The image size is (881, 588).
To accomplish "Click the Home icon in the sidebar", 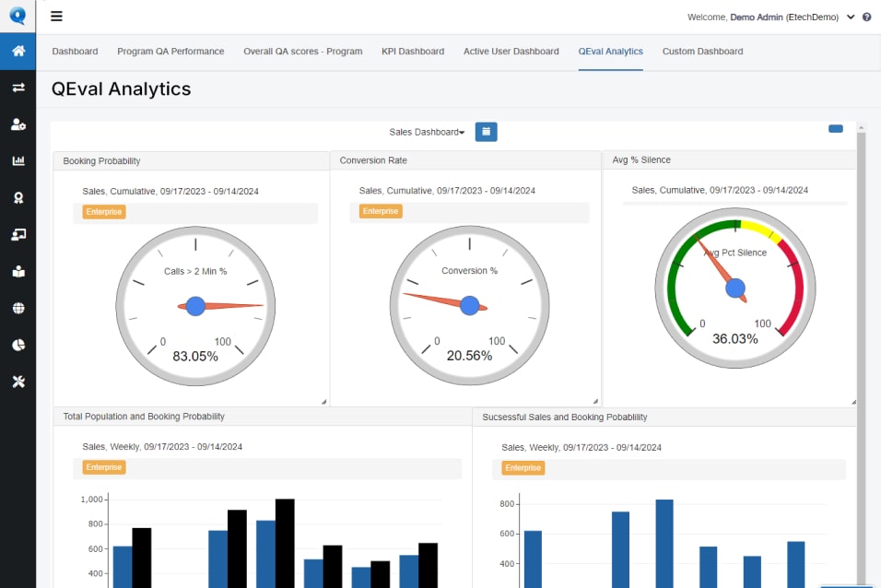I will pos(18,51).
